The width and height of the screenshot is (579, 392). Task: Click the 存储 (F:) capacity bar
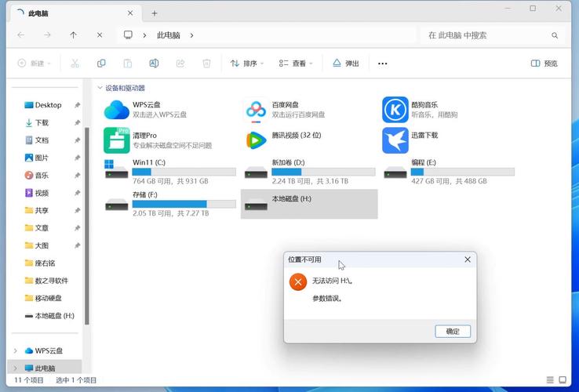[x=184, y=204]
